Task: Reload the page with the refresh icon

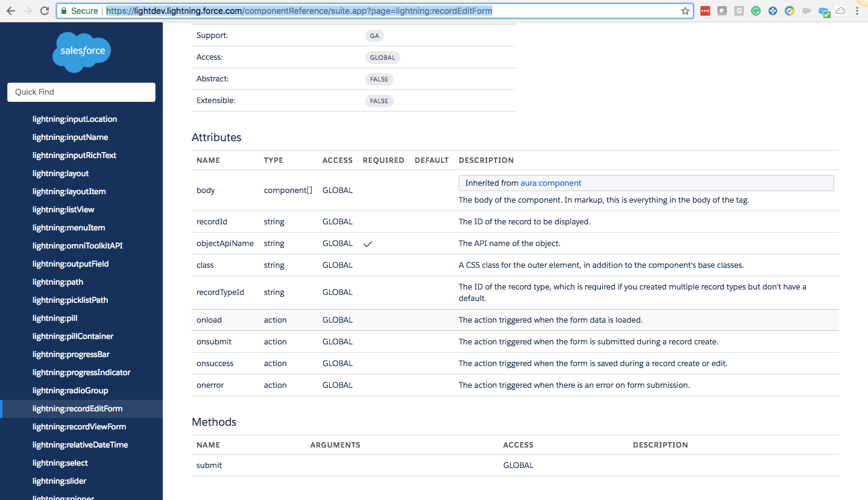Action: (x=45, y=11)
